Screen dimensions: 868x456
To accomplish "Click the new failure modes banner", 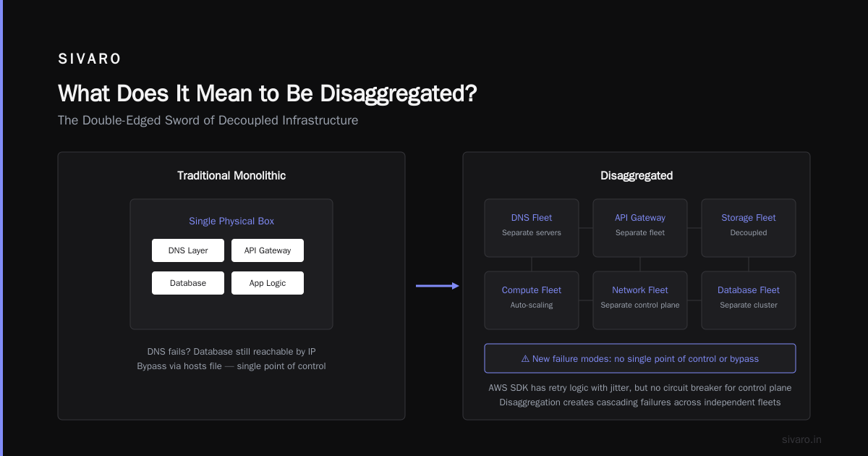I will 640,358.
